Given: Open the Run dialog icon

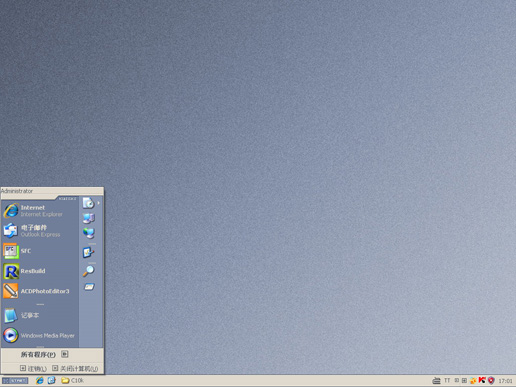Looking at the screenshot, I should tap(89, 287).
